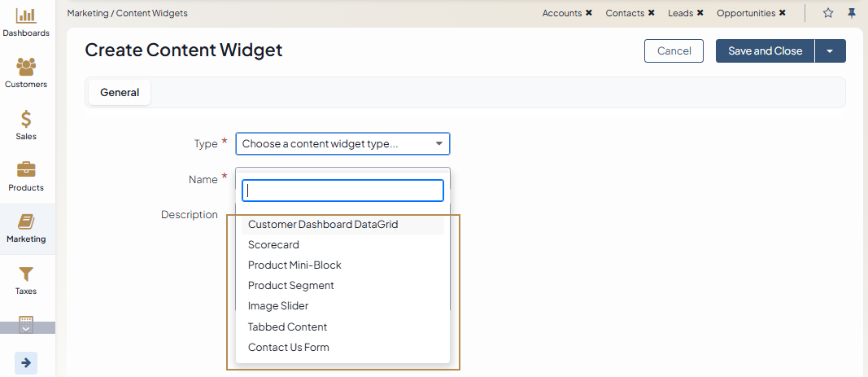Focus the dropdown search input field
The width and height of the screenshot is (868, 377).
[342, 191]
